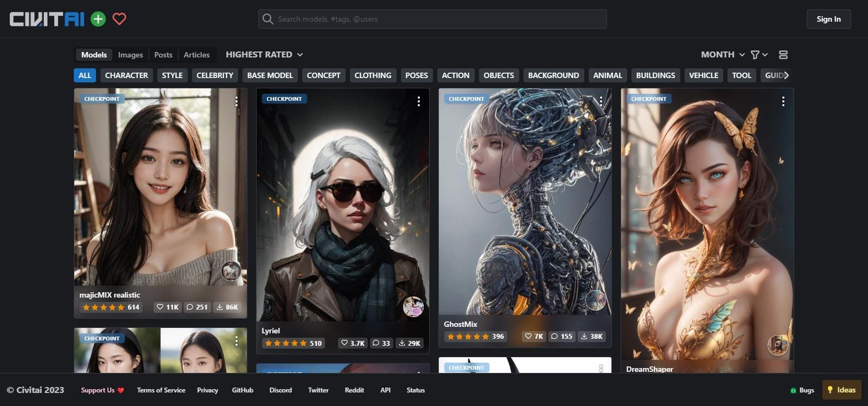Toggle the TOOL category filter
The image size is (868, 406).
point(742,75)
